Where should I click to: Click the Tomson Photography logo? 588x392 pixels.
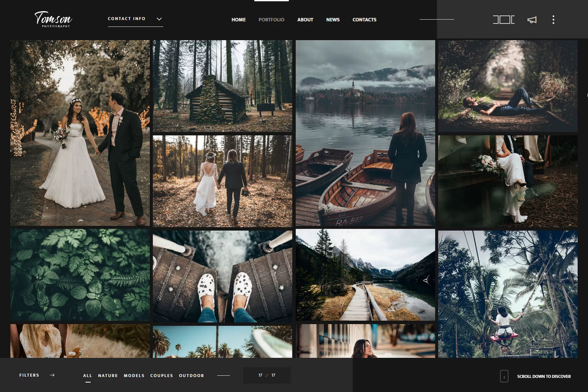point(53,19)
